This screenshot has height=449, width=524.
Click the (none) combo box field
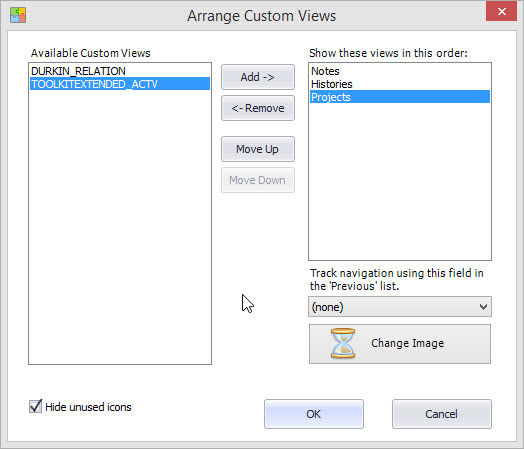(400, 307)
